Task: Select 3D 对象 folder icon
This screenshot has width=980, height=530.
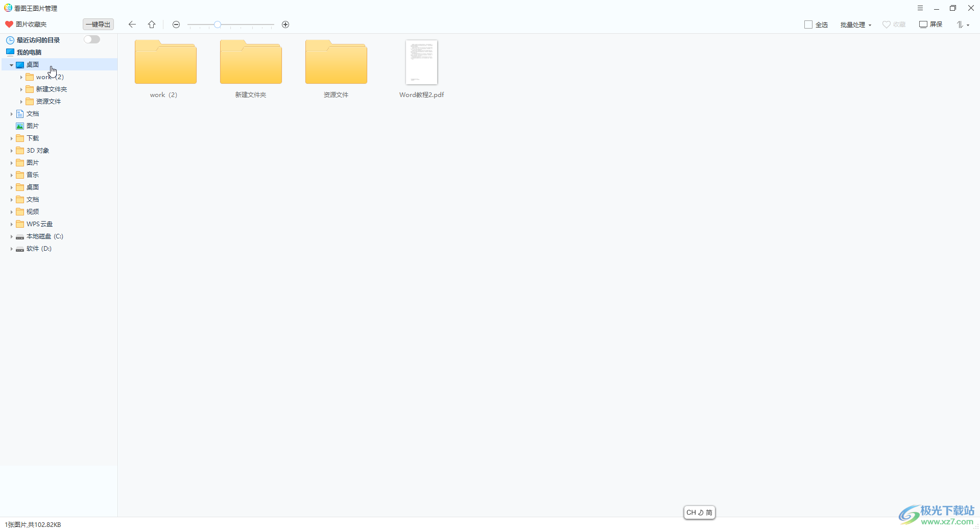Action: pos(20,151)
